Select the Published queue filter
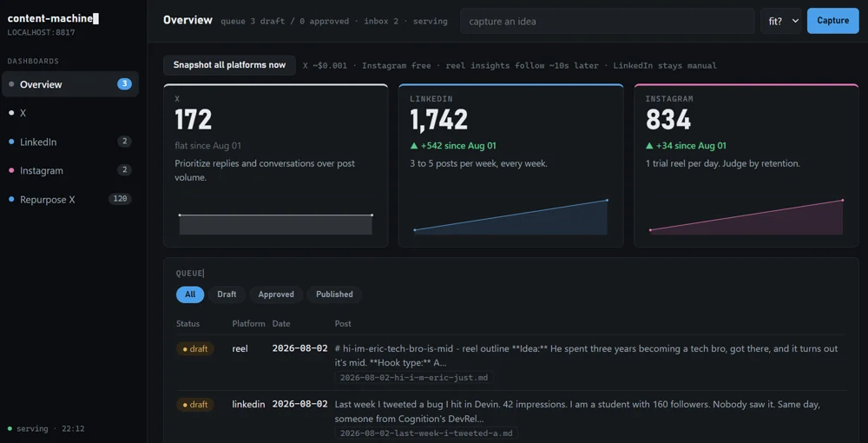The width and height of the screenshot is (868, 443). [334, 294]
